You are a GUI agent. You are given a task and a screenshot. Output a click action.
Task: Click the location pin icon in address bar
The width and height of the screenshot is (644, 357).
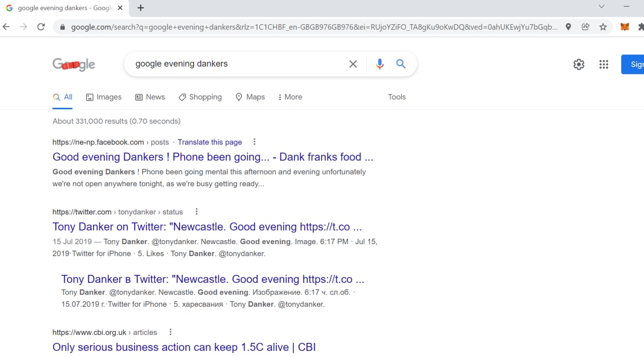point(568,27)
